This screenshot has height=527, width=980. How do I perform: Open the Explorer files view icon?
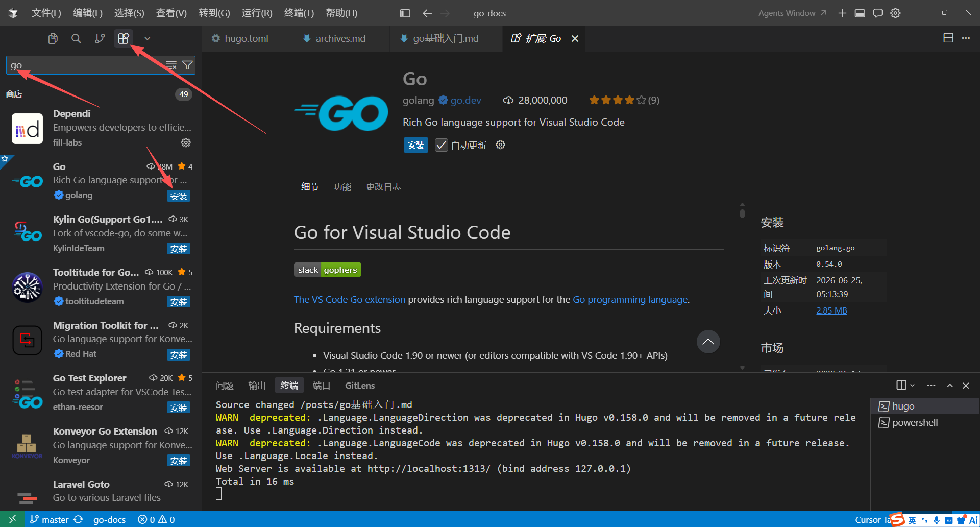pyautogui.click(x=53, y=38)
